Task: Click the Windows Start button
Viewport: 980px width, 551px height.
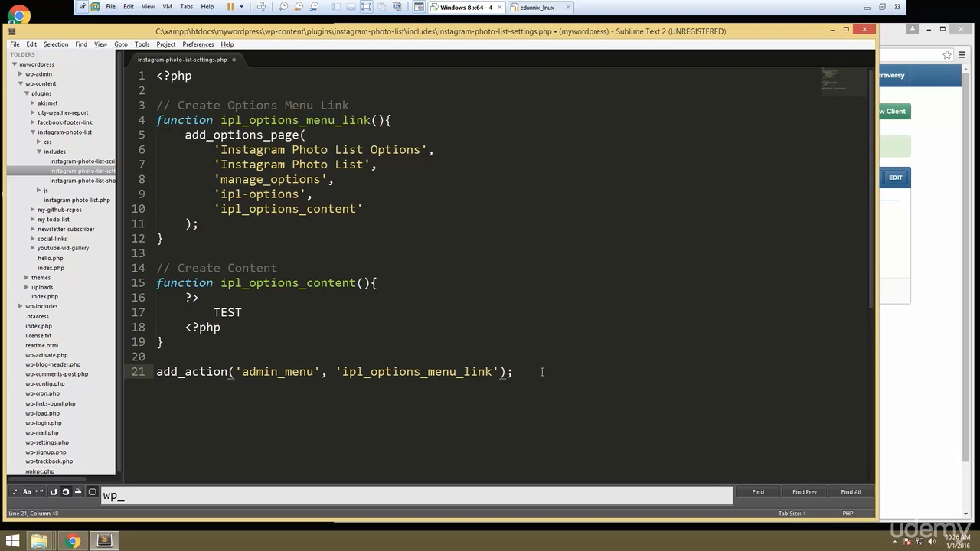Action: [x=12, y=542]
